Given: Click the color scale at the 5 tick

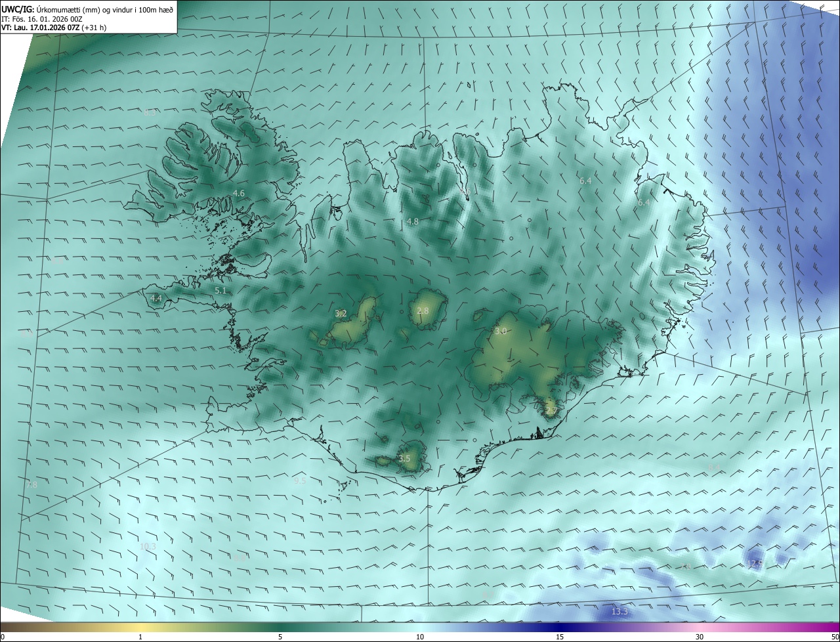Looking at the screenshot, I should pyautogui.click(x=280, y=637).
